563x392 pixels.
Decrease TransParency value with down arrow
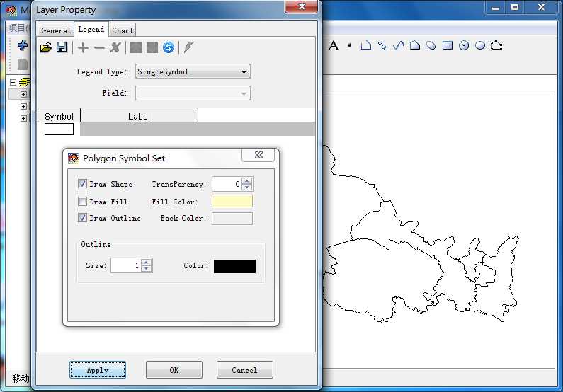247,188
